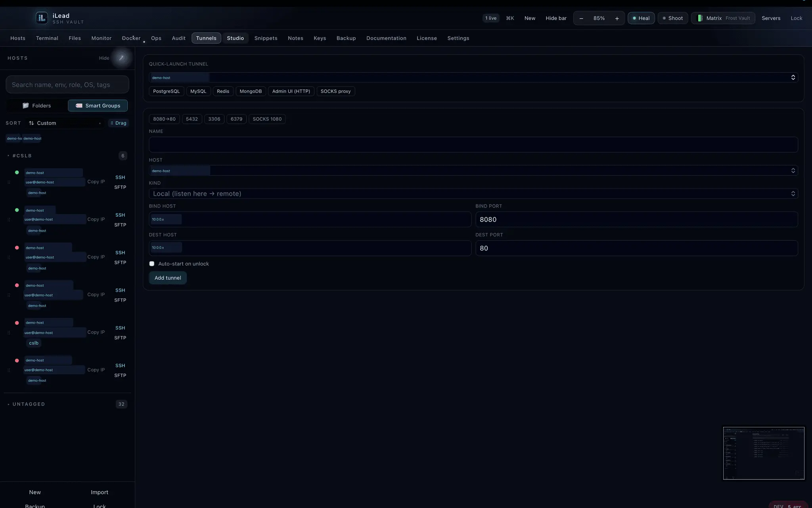The width and height of the screenshot is (812, 508).
Task: Click the Drag handle button
Action: (x=119, y=123)
